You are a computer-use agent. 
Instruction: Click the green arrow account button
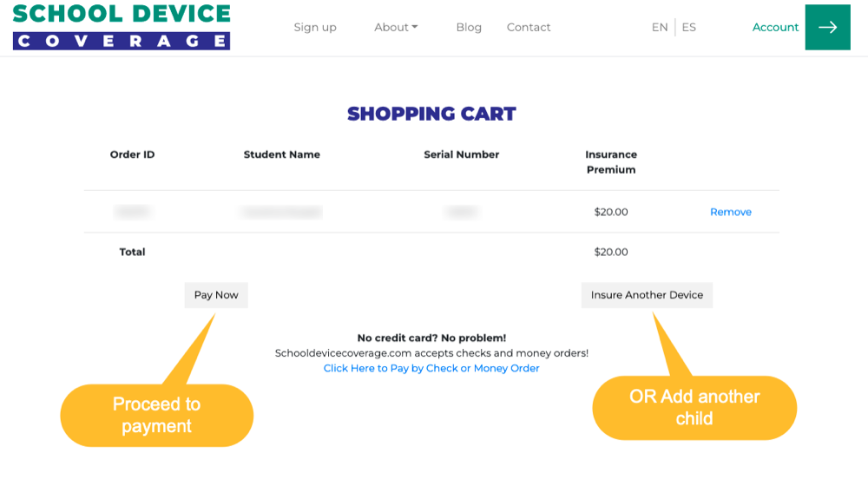pyautogui.click(x=827, y=27)
